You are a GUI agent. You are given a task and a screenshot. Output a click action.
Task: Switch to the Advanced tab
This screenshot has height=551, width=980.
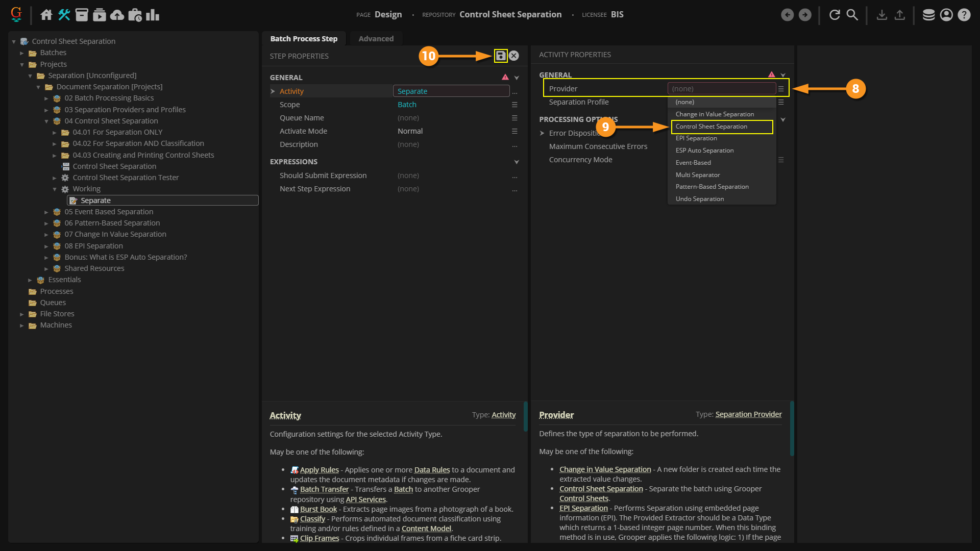[x=376, y=39]
